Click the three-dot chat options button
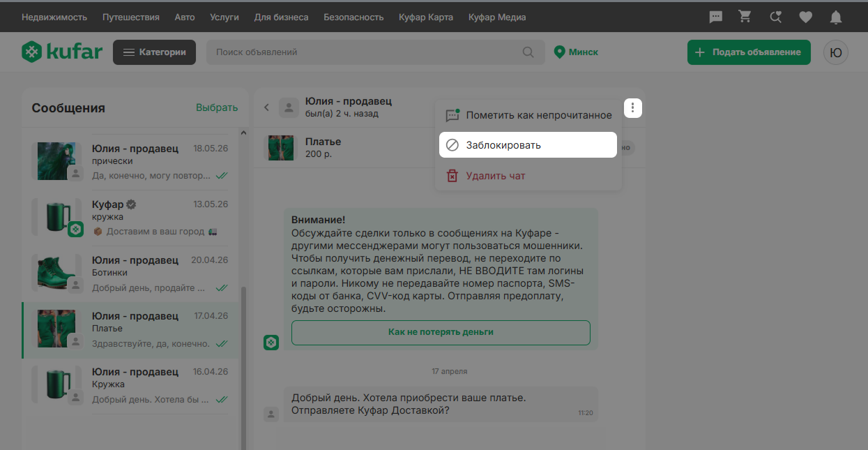The width and height of the screenshot is (868, 450). pos(632,107)
